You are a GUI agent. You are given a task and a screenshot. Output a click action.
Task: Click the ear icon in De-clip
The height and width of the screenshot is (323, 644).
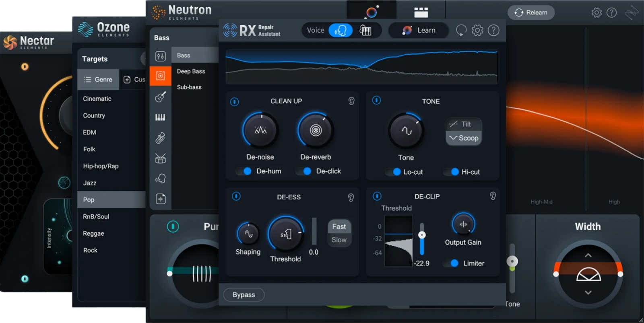click(x=493, y=196)
